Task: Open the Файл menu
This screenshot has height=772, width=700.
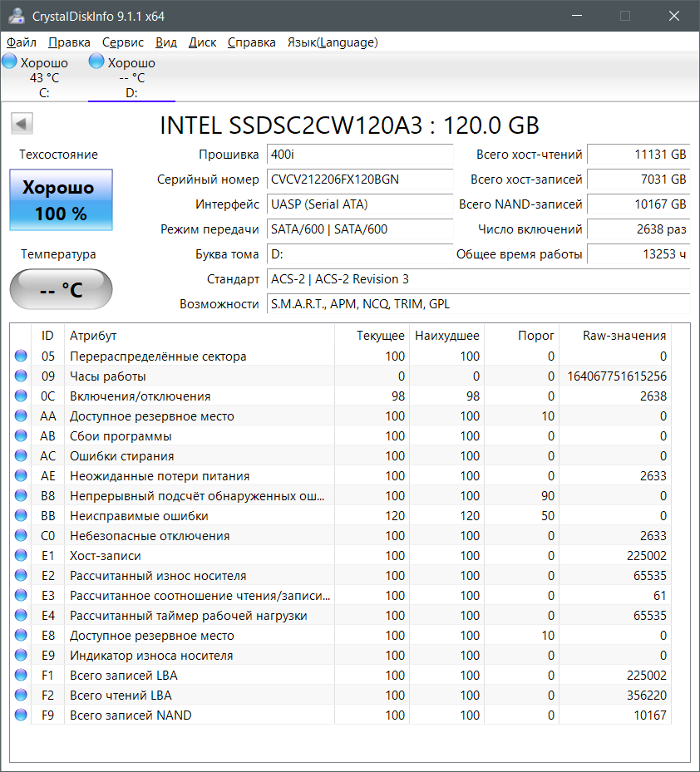Action: [22, 43]
